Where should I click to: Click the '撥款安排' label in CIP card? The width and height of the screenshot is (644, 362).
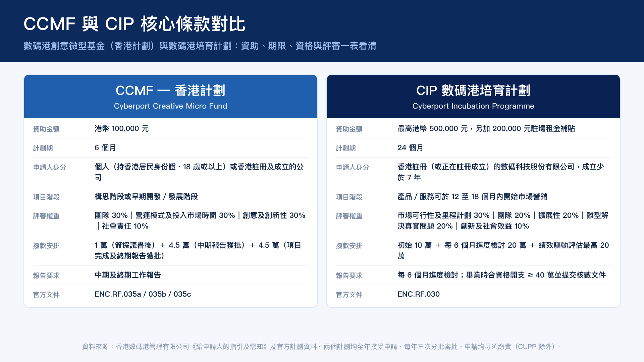pyautogui.click(x=349, y=246)
